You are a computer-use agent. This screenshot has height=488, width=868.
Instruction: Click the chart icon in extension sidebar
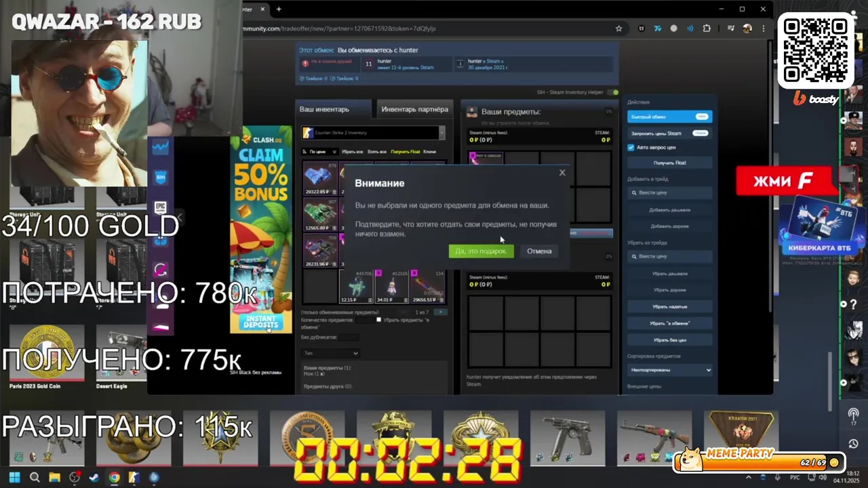[x=161, y=146]
